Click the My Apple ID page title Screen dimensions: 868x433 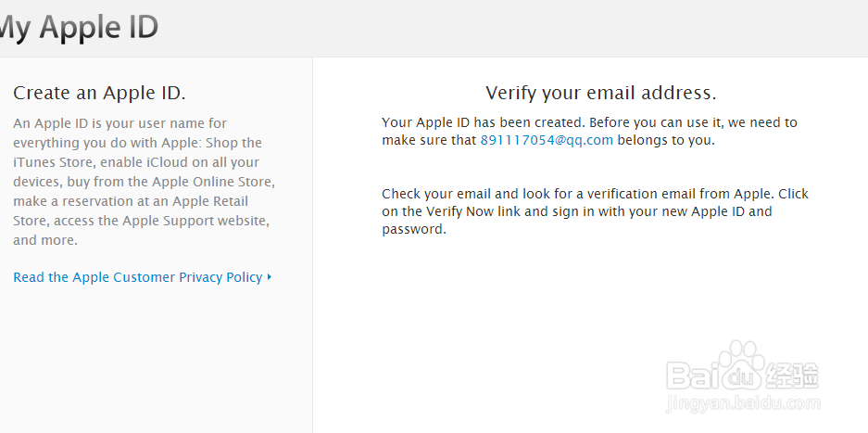coord(79,27)
